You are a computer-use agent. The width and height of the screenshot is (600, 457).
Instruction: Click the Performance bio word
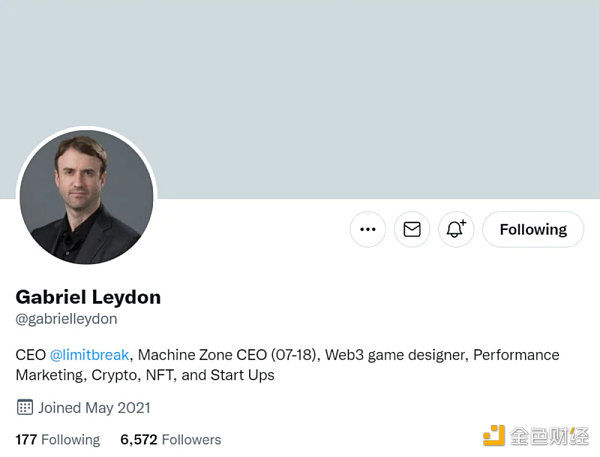pyautogui.click(x=516, y=355)
